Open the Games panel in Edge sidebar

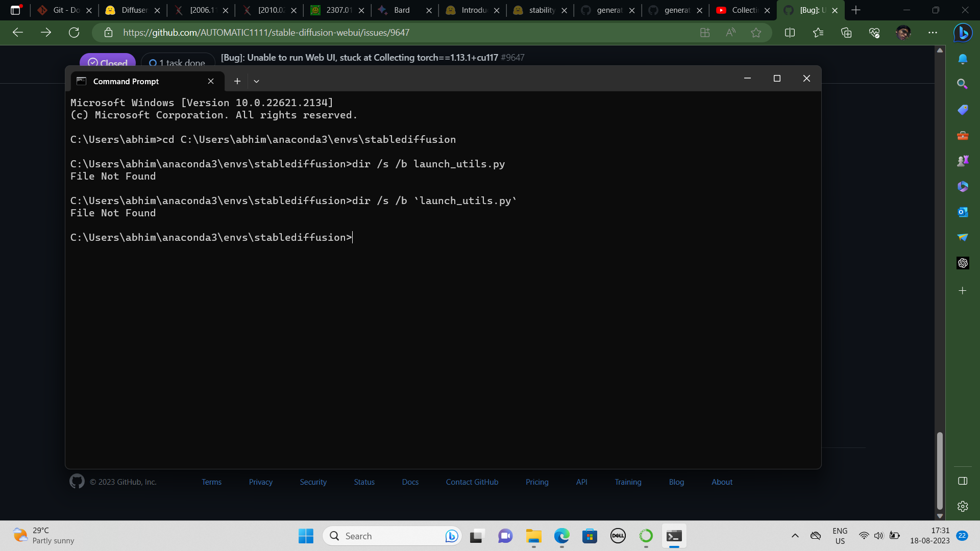click(x=963, y=160)
